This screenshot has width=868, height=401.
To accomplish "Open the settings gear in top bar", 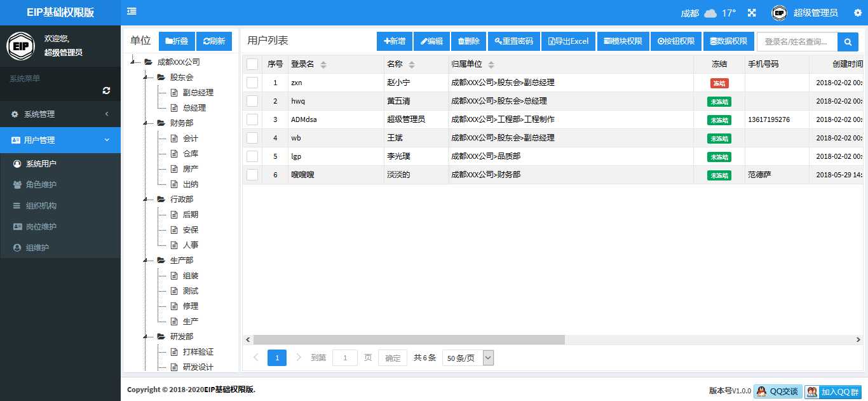I will pyautogui.click(x=857, y=13).
